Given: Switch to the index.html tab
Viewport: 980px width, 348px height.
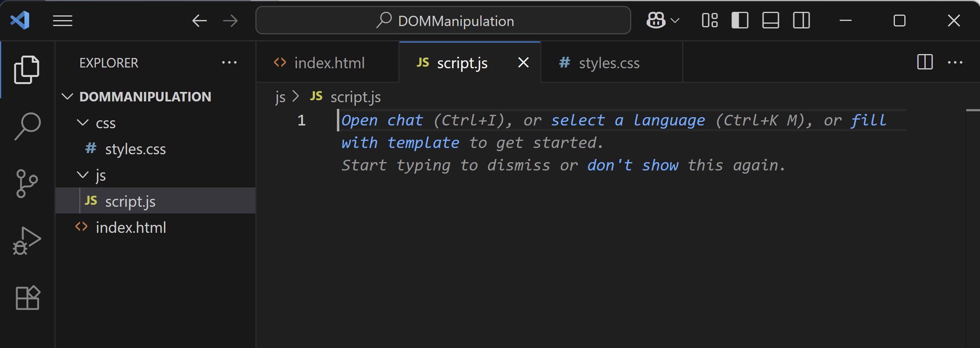Looking at the screenshot, I should click(x=328, y=63).
